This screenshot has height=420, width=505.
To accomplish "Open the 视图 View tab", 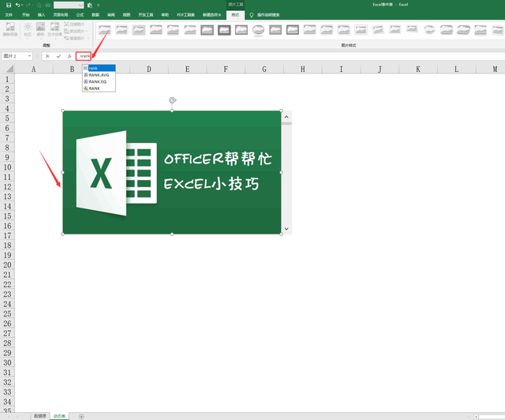I will [126, 15].
